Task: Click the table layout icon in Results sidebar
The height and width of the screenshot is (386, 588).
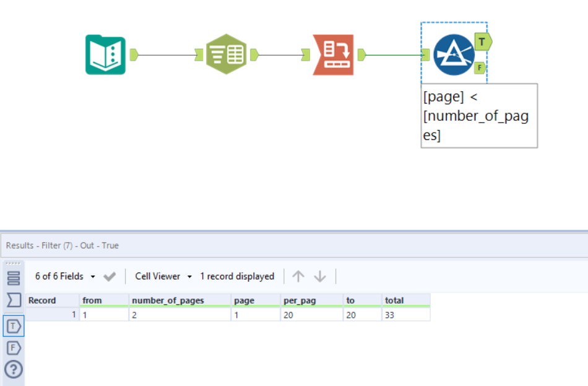Action: coord(13,278)
